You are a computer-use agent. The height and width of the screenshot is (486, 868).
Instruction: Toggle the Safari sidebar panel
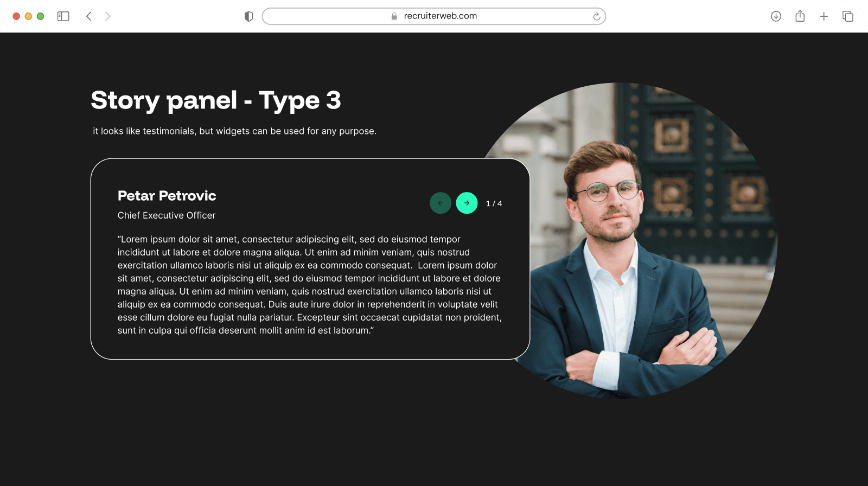click(63, 16)
